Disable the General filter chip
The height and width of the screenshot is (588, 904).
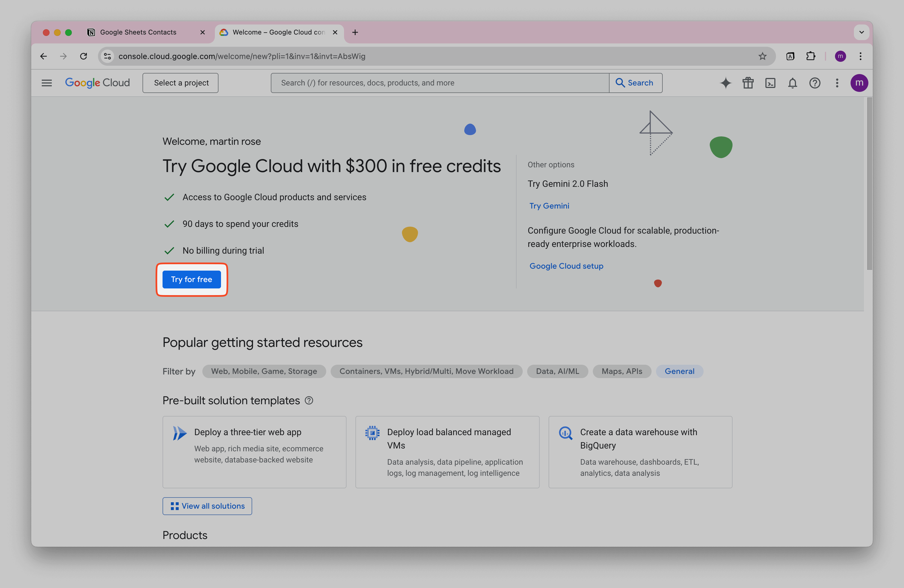coord(679,371)
